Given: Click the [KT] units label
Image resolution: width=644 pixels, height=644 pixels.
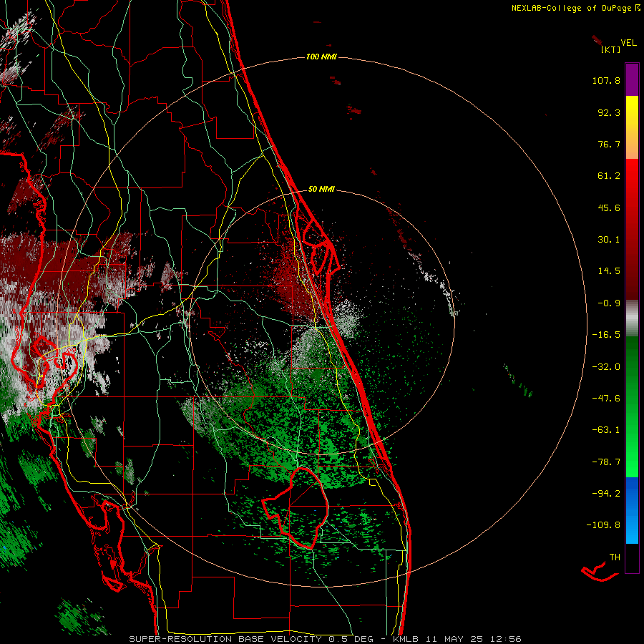Looking at the screenshot, I should point(611,49).
